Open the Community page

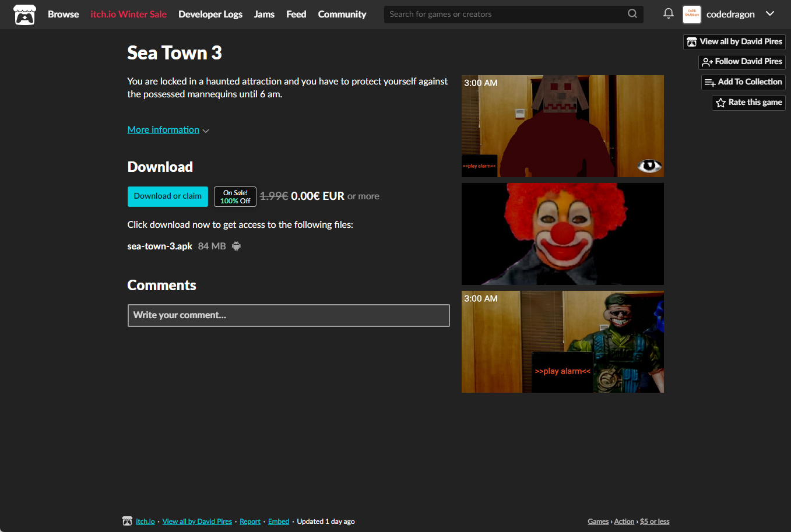pos(342,14)
